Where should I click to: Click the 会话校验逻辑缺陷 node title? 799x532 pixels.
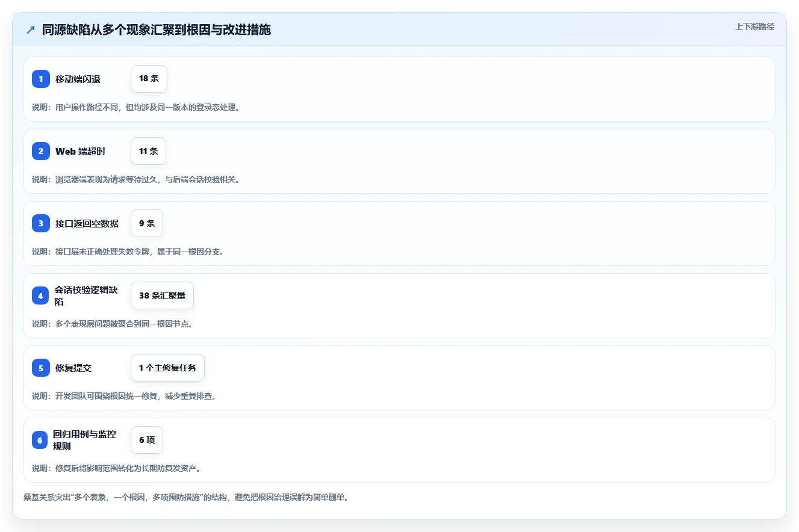86,295
